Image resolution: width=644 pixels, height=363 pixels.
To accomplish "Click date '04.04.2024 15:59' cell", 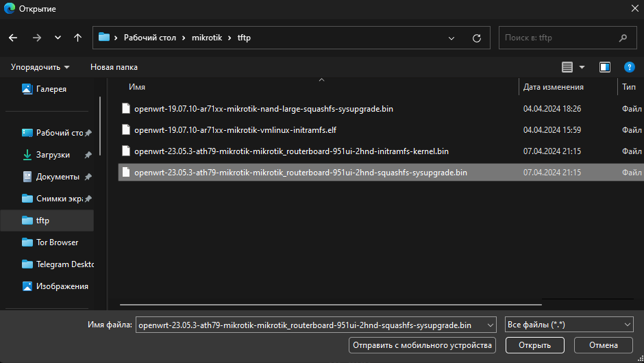I will coord(552,130).
